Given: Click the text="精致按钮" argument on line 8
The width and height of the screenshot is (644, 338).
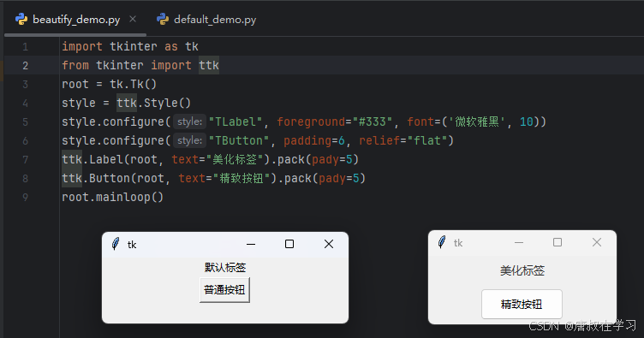Looking at the screenshot, I should [224, 179].
